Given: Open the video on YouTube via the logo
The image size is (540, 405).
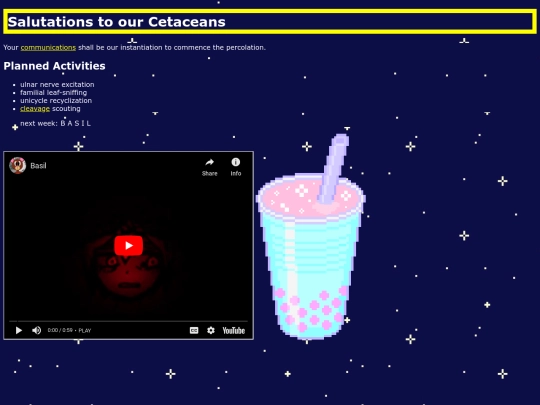Looking at the screenshot, I should coord(233,331).
